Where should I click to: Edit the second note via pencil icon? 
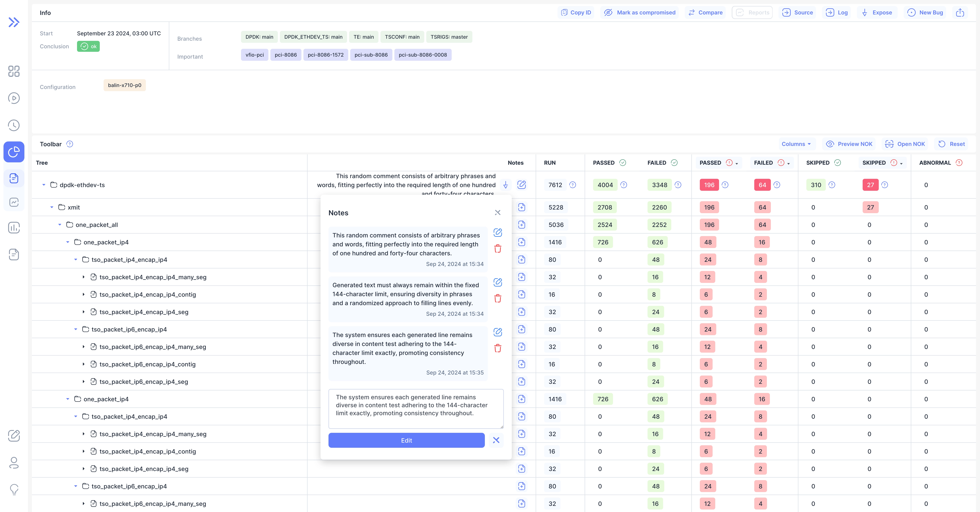[498, 282]
